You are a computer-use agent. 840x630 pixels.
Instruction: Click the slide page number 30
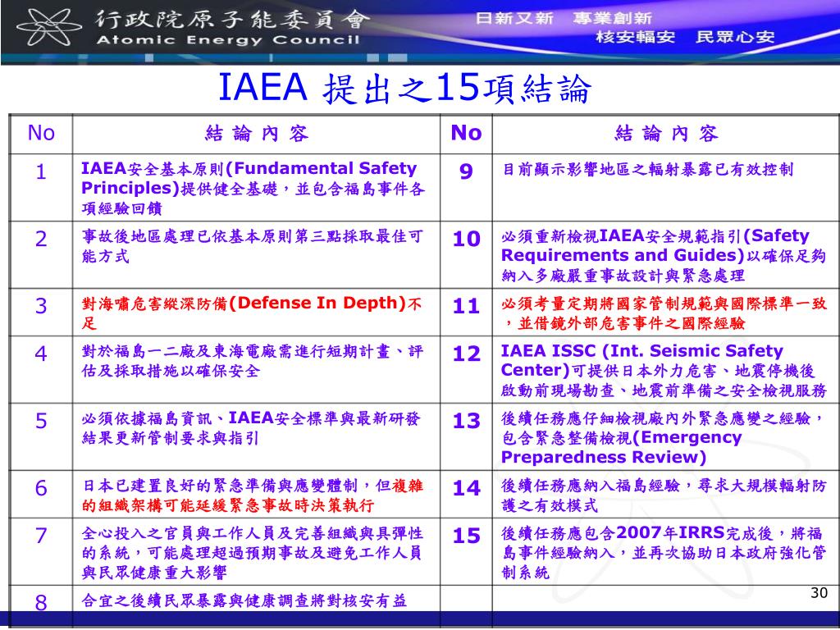[819, 592]
